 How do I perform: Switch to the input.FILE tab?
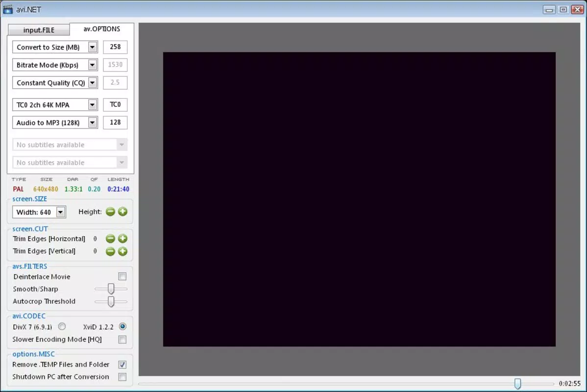tap(39, 30)
